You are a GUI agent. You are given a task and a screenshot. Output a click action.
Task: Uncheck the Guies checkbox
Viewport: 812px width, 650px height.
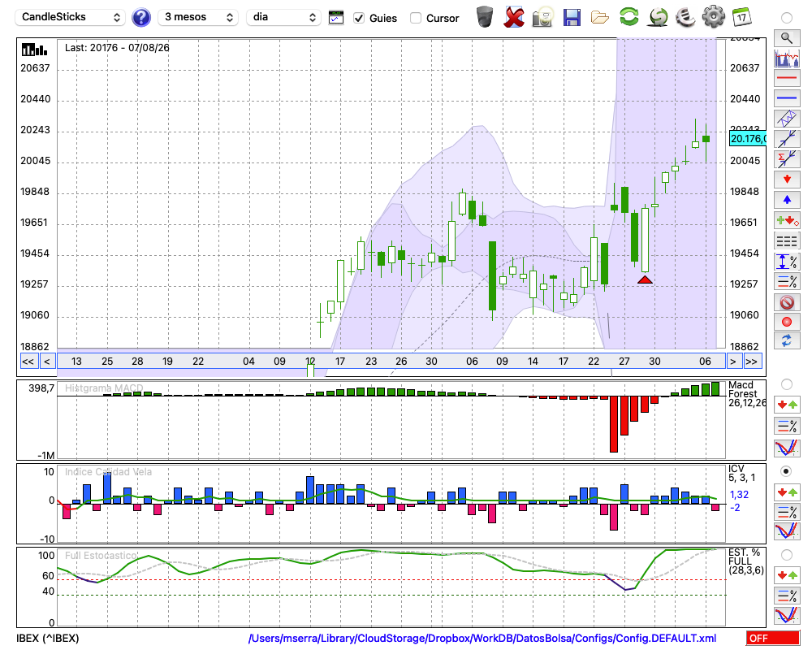click(x=358, y=18)
